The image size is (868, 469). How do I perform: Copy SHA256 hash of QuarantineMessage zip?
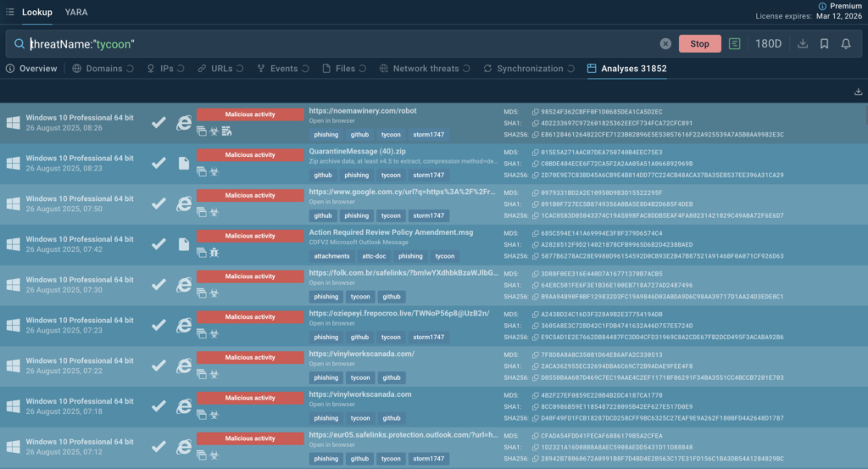click(535, 175)
